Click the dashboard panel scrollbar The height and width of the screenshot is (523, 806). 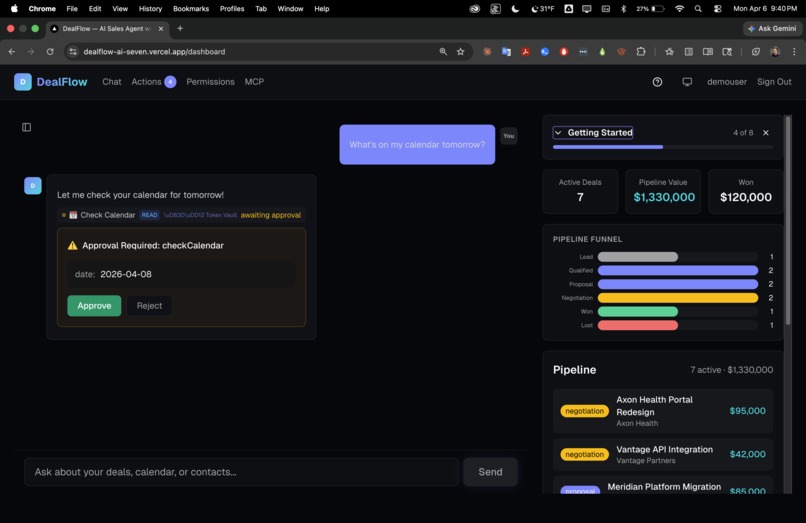pos(788,221)
